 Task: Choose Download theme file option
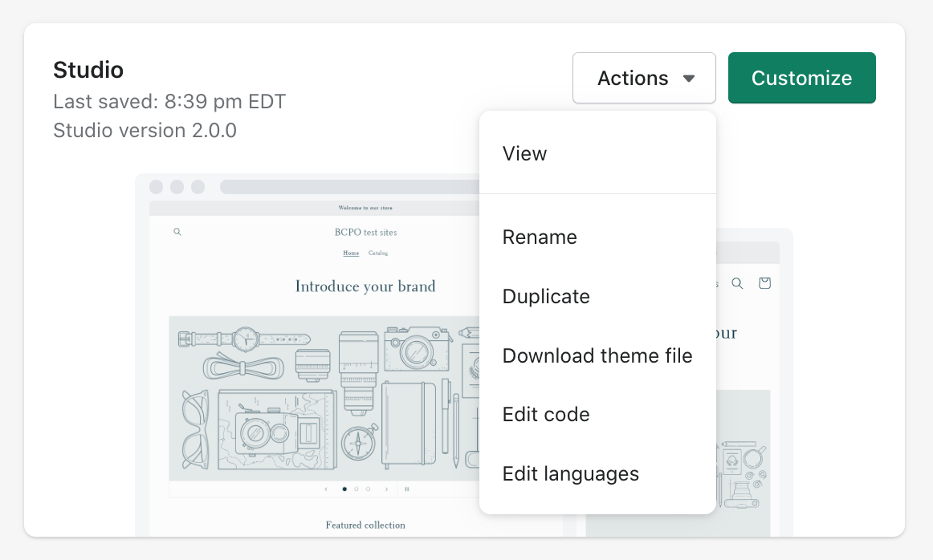(x=597, y=355)
